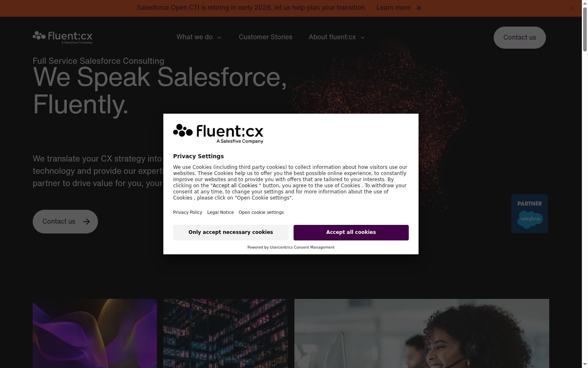Open the About fluent:cx menu

click(337, 37)
